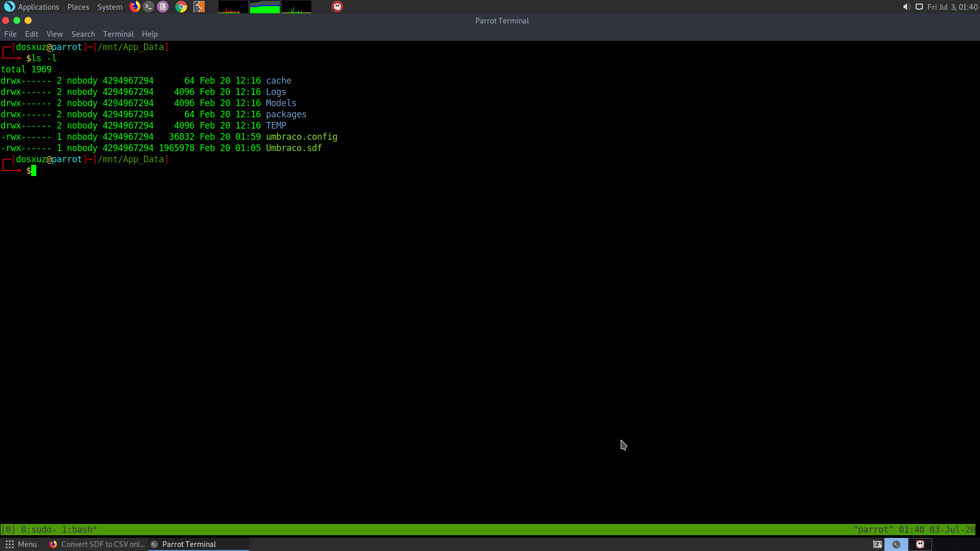Screen dimensions: 980x551
Task: Open terminal launcher in top panel
Action: tap(149, 7)
